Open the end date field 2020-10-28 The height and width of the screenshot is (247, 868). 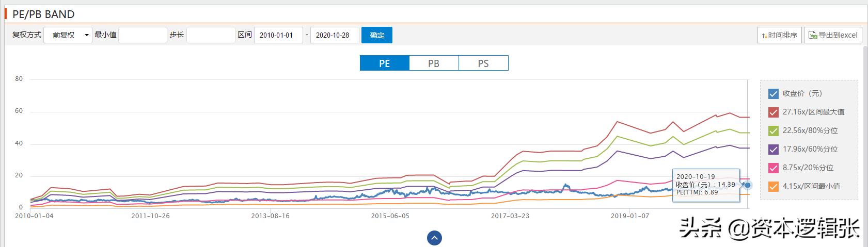point(335,35)
